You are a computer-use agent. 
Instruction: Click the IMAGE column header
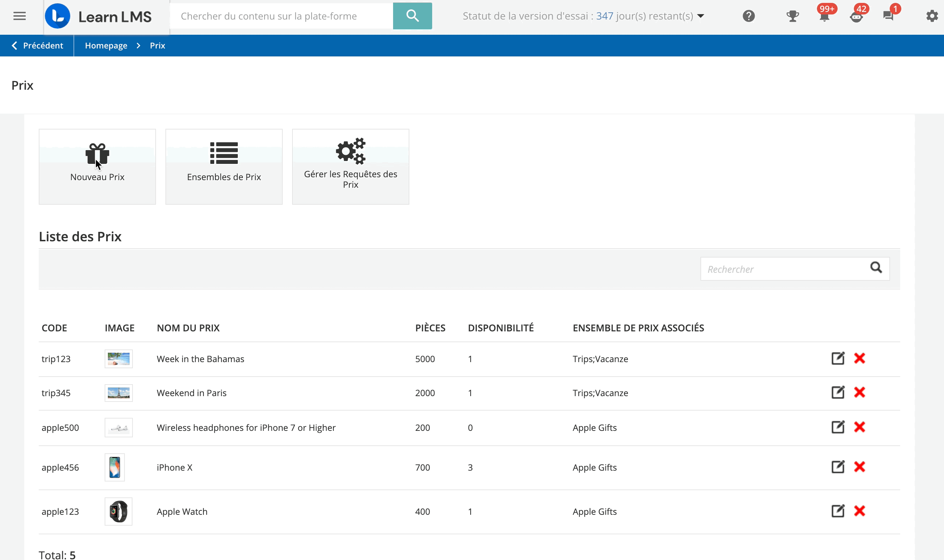120,328
